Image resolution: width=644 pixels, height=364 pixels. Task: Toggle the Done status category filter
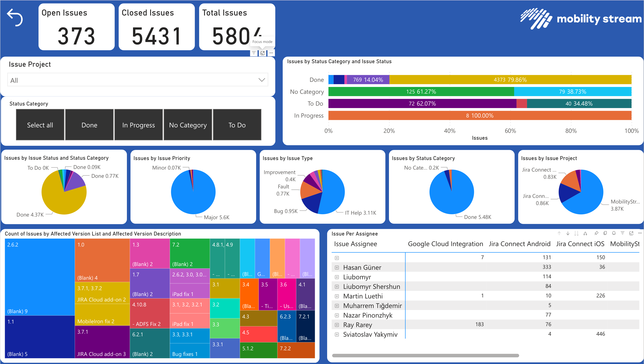tap(89, 125)
